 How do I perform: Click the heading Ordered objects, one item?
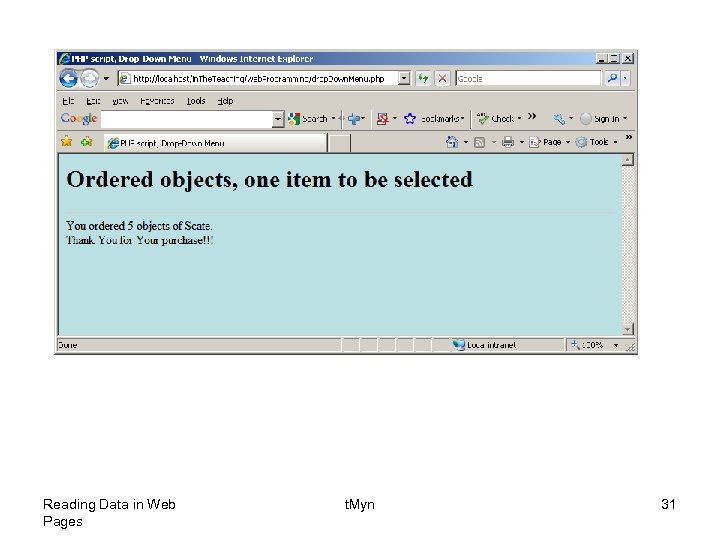pyautogui.click(x=270, y=180)
